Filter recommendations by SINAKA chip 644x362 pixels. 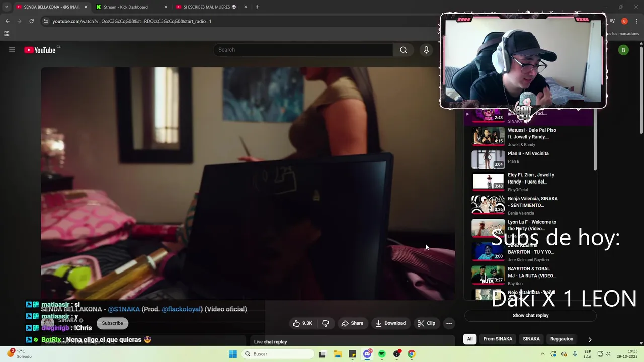click(531, 339)
